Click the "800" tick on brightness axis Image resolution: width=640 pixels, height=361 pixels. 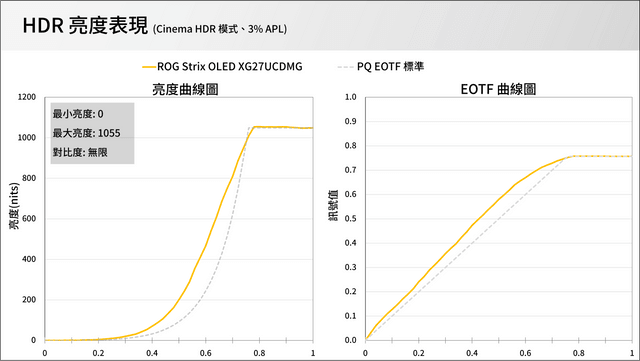click(x=29, y=178)
